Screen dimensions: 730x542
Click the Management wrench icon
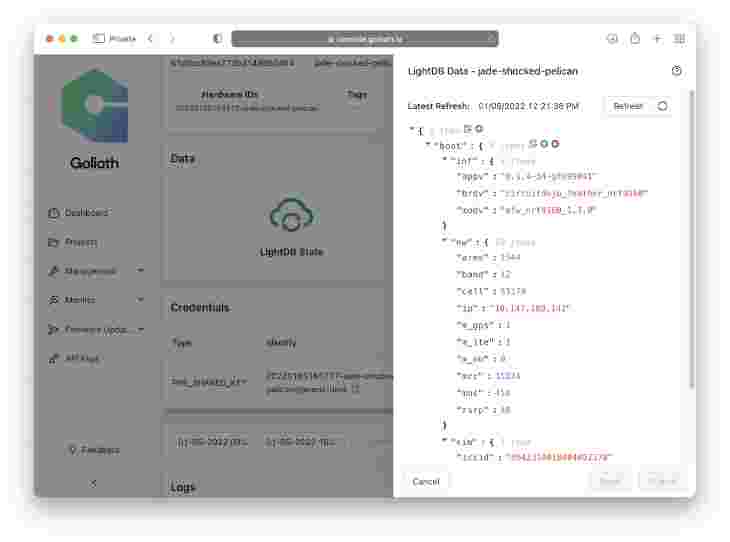click(53, 271)
